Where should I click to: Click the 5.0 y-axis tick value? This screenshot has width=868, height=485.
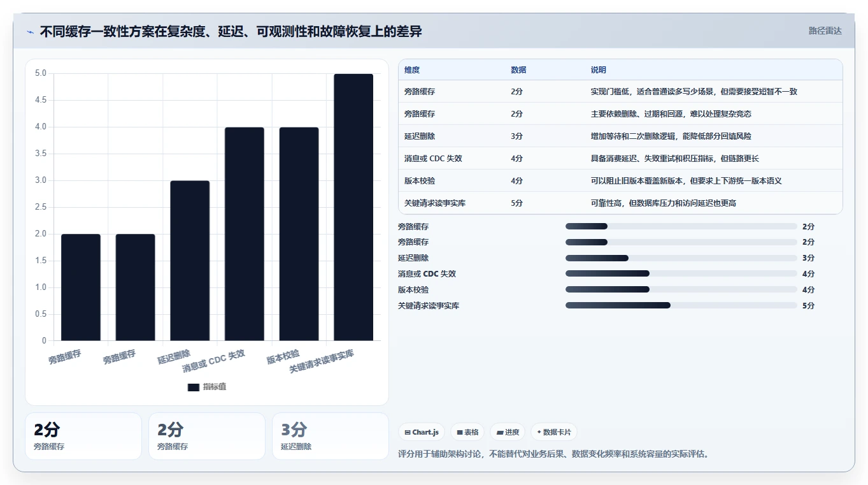(x=41, y=73)
